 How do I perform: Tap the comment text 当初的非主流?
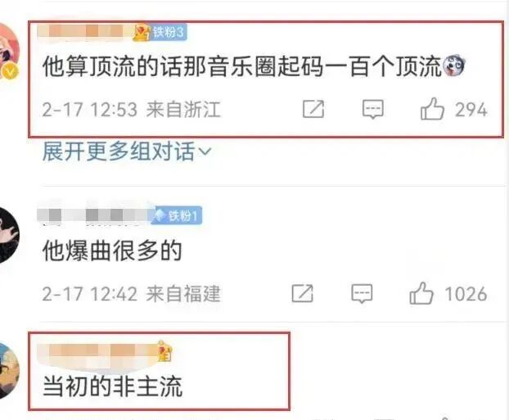coord(112,386)
